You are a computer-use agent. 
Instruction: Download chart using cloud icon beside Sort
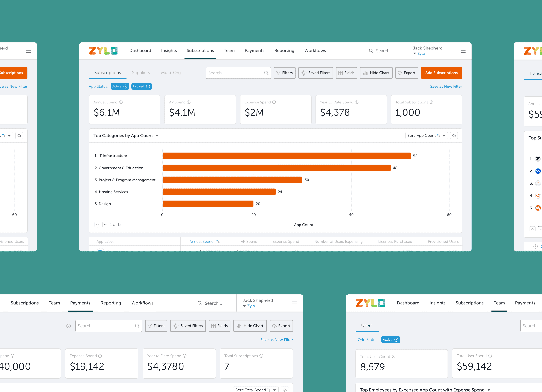click(x=454, y=136)
